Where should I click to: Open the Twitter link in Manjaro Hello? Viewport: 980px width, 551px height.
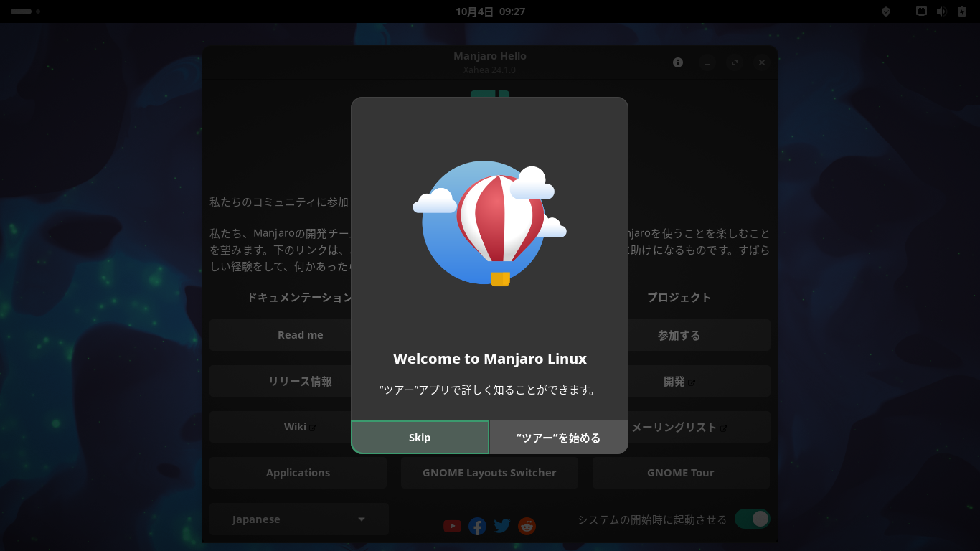502,526
